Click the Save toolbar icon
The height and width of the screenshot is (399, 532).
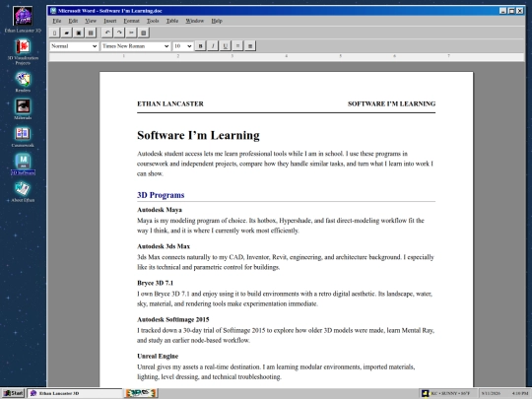coord(79,33)
